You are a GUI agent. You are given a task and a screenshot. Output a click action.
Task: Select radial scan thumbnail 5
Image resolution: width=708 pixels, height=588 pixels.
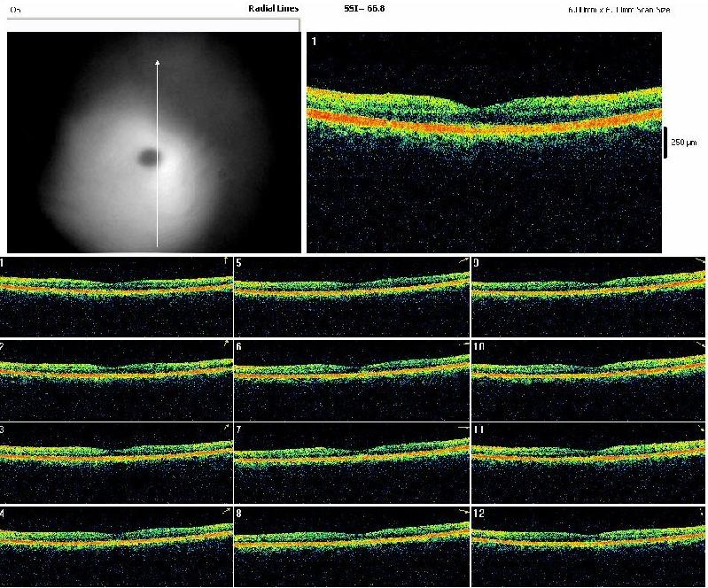click(352, 297)
